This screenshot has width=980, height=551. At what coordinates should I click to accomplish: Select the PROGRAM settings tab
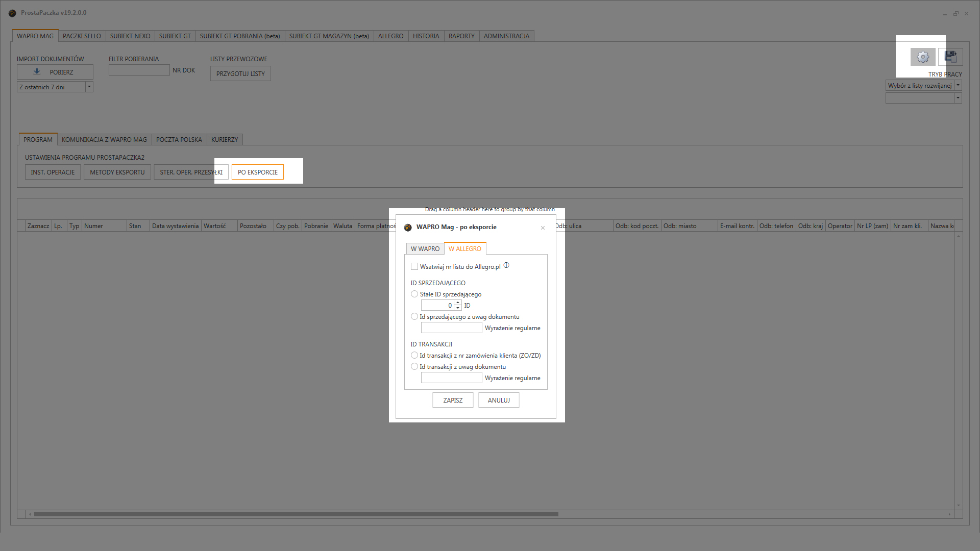pyautogui.click(x=38, y=139)
